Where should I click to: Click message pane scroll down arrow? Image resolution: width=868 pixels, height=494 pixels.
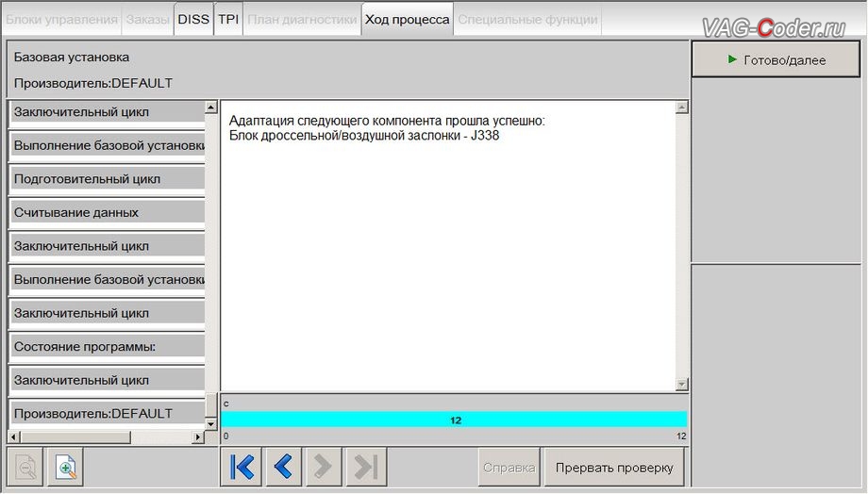682,384
